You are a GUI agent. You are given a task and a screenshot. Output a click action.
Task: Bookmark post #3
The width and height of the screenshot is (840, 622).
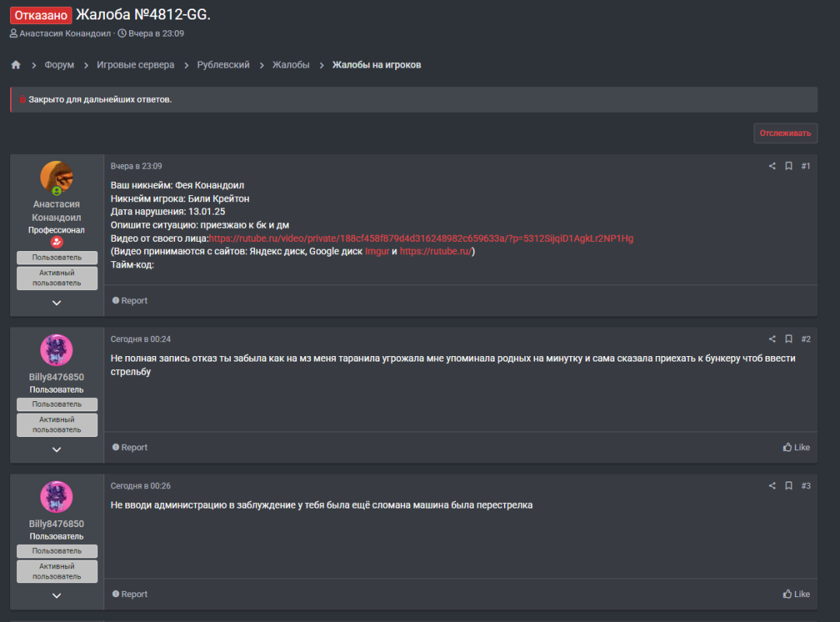coord(789,486)
